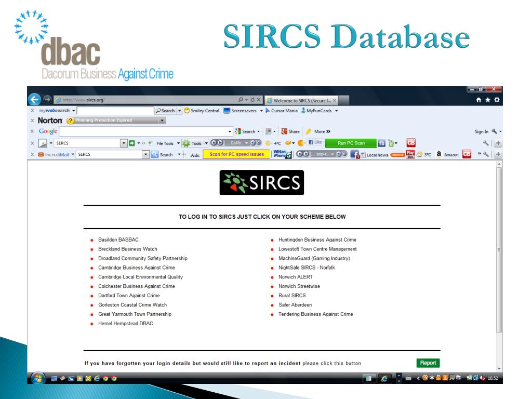532x399 pixels.
Task: Click the green Run PC Scan button
Action: (x=351, y=143)
